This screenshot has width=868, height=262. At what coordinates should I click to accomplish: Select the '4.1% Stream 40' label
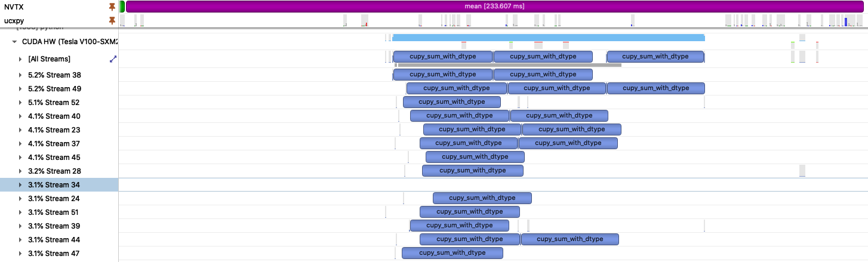[x=54, y=116]
